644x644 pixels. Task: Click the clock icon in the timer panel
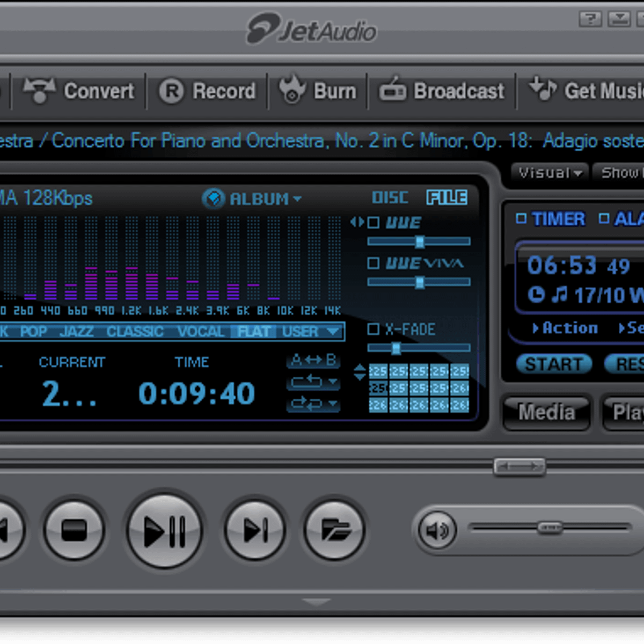(x=536, y=295)
